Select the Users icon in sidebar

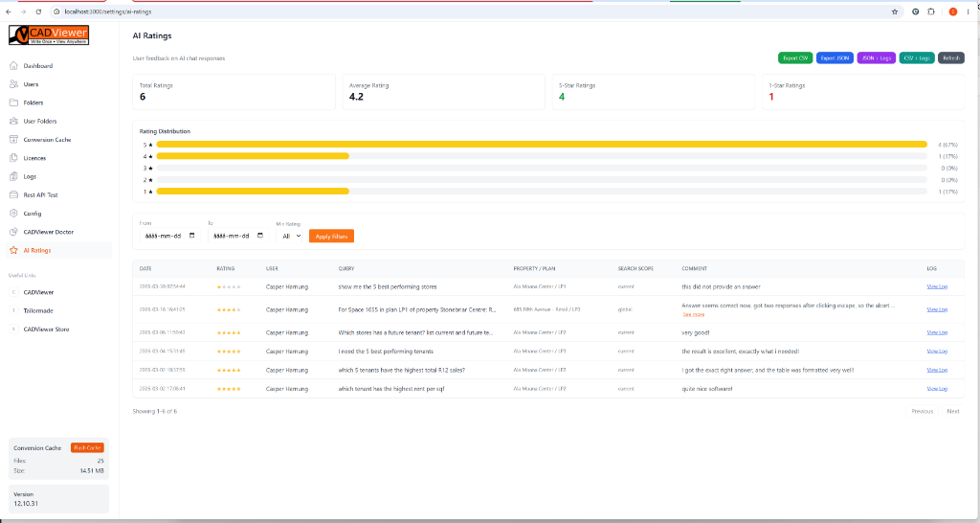(13, 84)
